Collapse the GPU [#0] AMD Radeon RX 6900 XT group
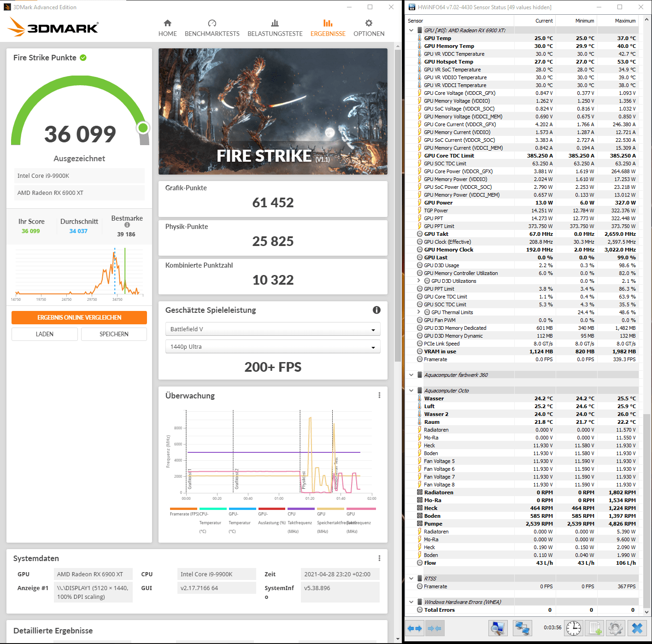Viewport: 652px width, 644px height. (x=411, y=30)
